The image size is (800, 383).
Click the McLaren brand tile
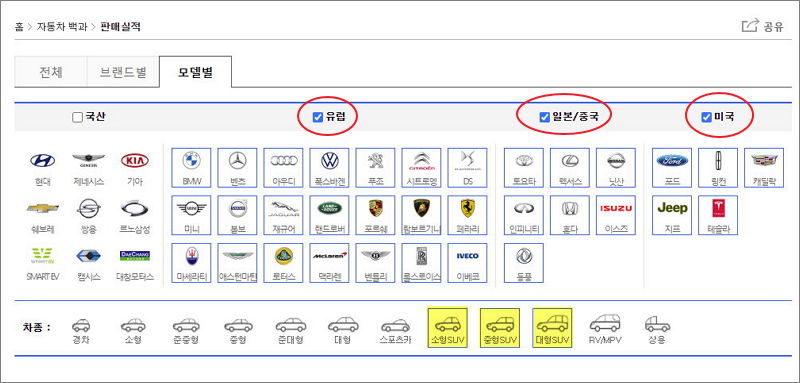point(330,263)
